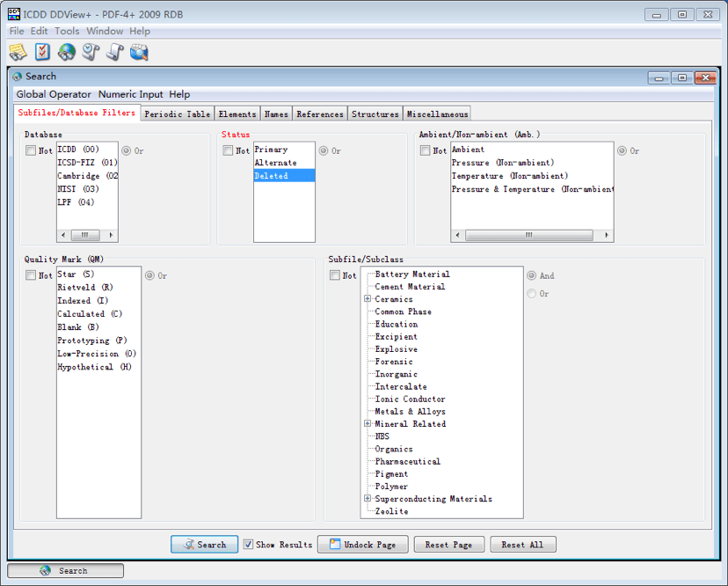Switch to the Periodic Table tab

tap(177, 114)
